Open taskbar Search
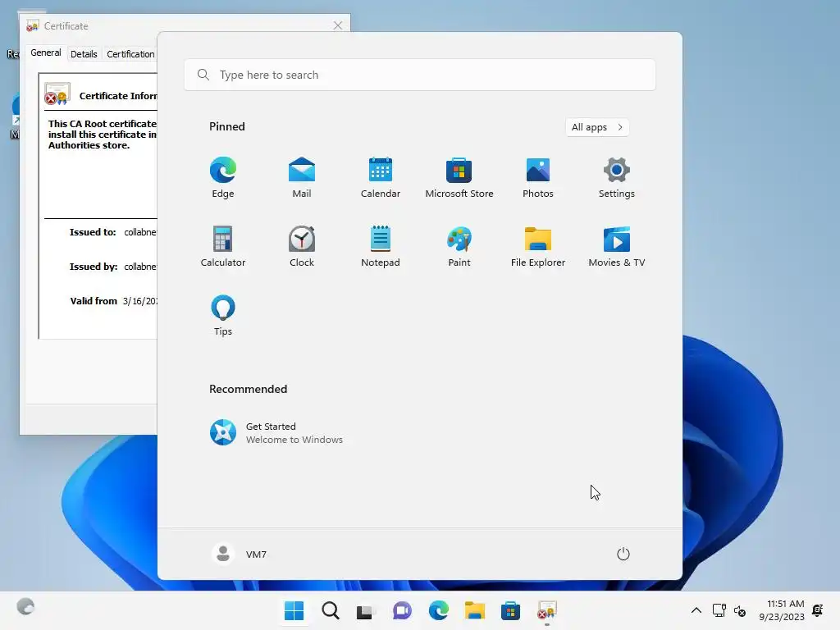The image size is (840, 630). click(x=331, y=610)
